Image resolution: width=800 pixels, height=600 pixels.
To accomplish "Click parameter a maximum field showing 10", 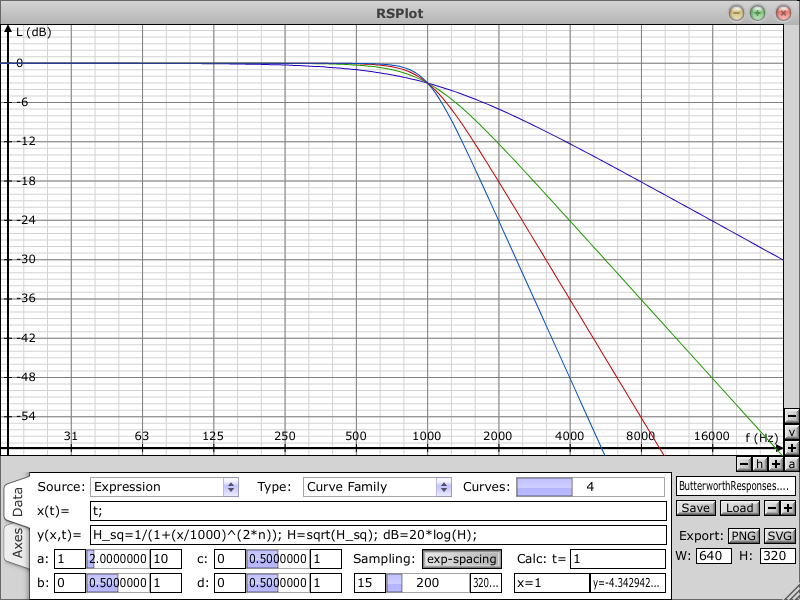I will pos(166,559).
